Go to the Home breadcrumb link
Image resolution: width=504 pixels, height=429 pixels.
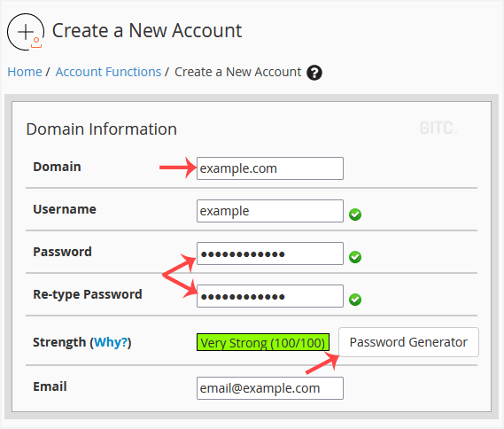[x=25, y=72]
